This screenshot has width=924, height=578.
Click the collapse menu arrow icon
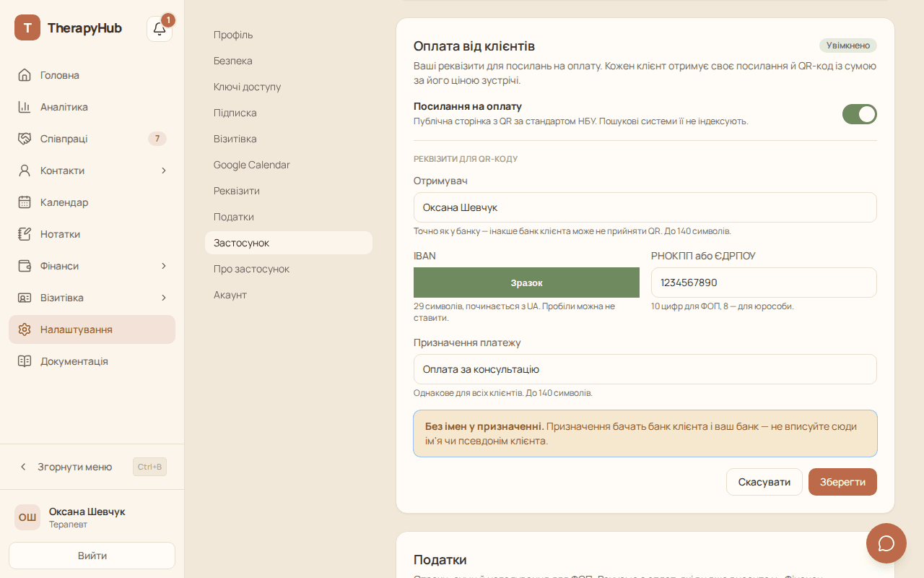(x=23, y=467)
